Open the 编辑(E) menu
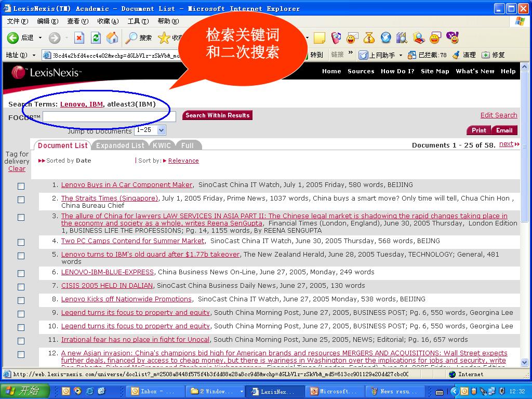This screenshot has width=532, height=399. (x=47, y=21)
